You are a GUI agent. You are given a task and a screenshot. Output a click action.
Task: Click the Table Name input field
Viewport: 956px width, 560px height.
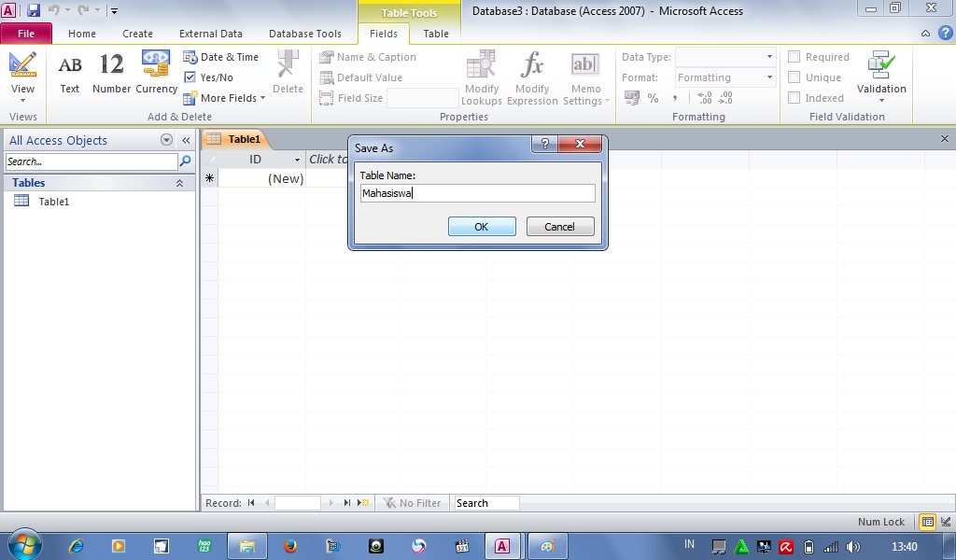pos(477,193)
